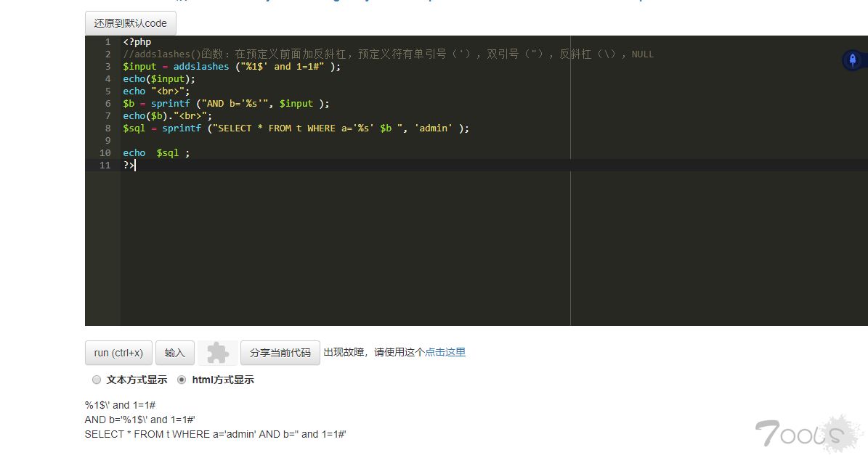868x458 pixels.
Task: Click the $sql variable on line 10
Action: pos(168,153)
